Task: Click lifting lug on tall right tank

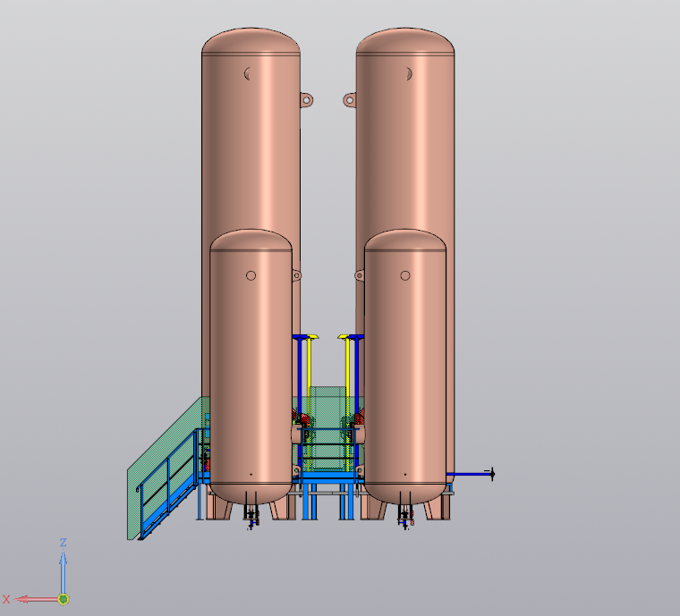Action: 349,99
